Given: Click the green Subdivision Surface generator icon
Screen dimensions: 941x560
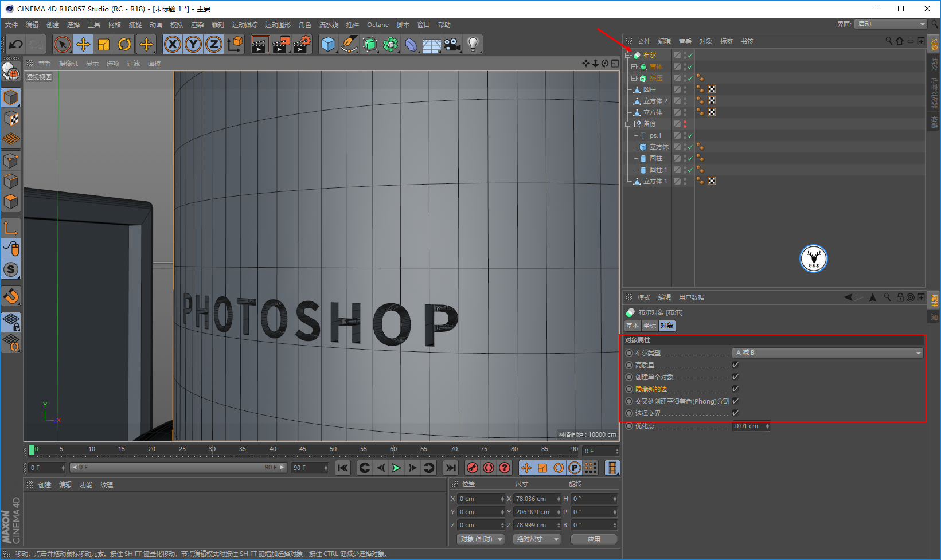Looking at the screenshot, I should [x=370, y=44].
